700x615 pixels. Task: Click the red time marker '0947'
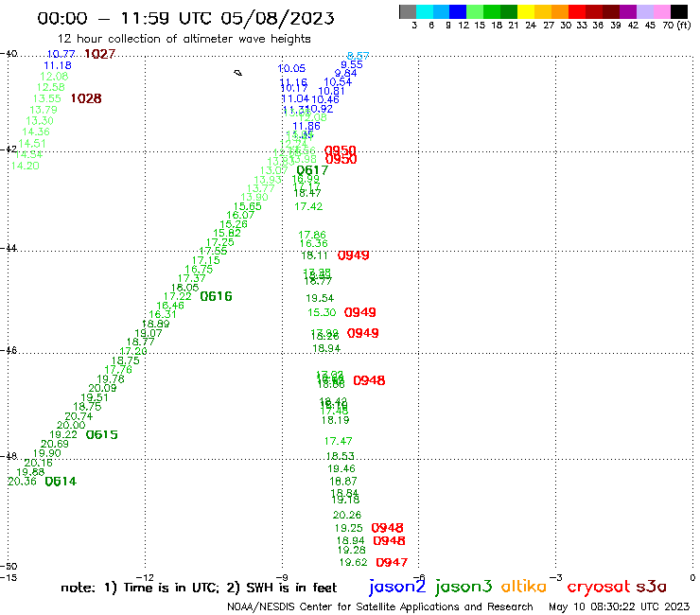392,562
